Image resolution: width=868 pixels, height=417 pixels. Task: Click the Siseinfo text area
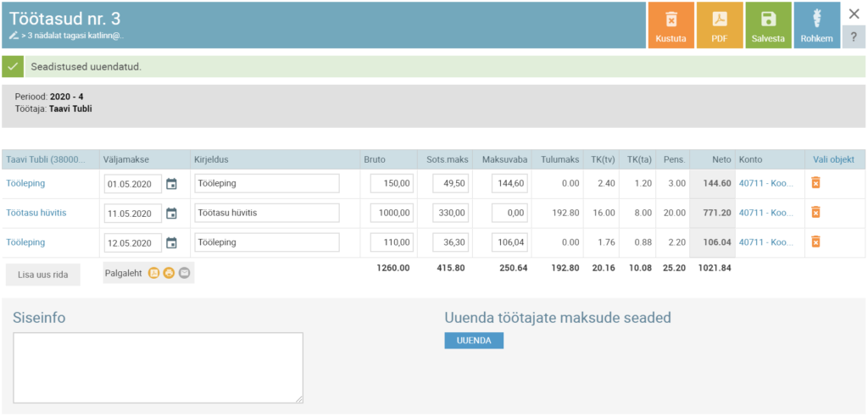tap(158, 367)
